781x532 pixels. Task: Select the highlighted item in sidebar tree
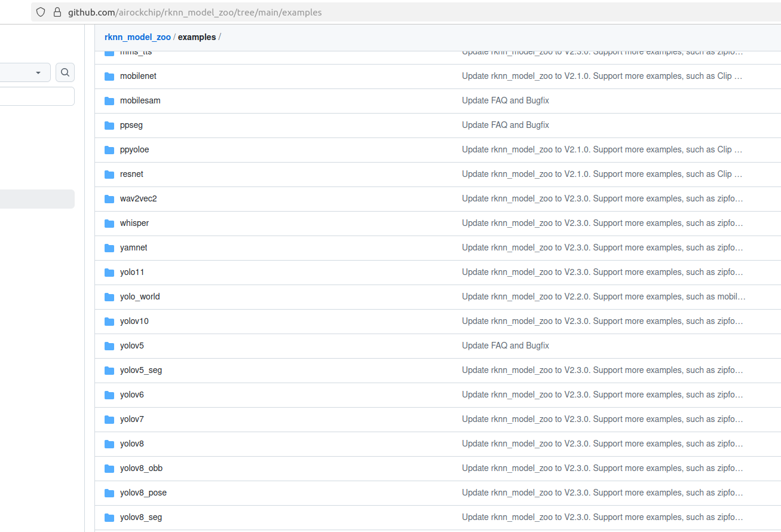(37, 199)
